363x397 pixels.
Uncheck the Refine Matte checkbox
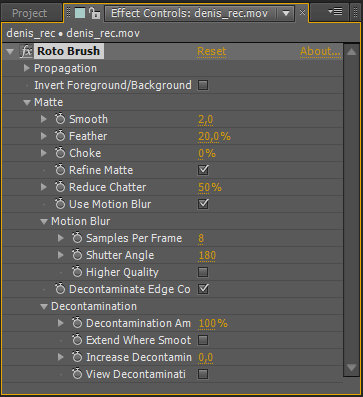203,170
